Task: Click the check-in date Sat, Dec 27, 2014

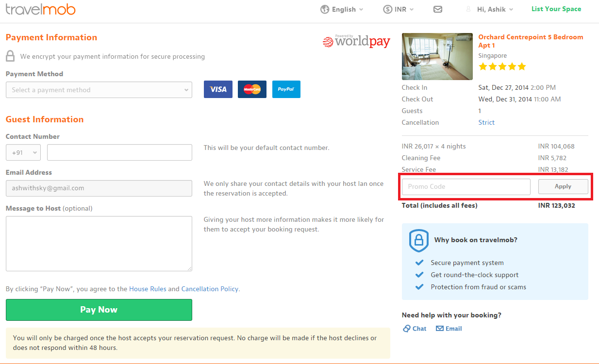Action: click(x=504, y=87)
